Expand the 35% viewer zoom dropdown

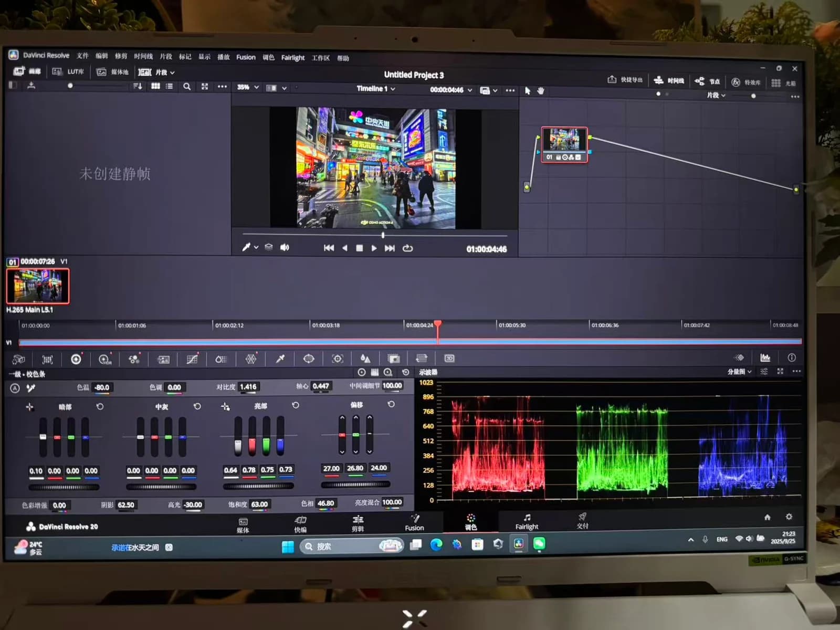(x=248, y=88)
